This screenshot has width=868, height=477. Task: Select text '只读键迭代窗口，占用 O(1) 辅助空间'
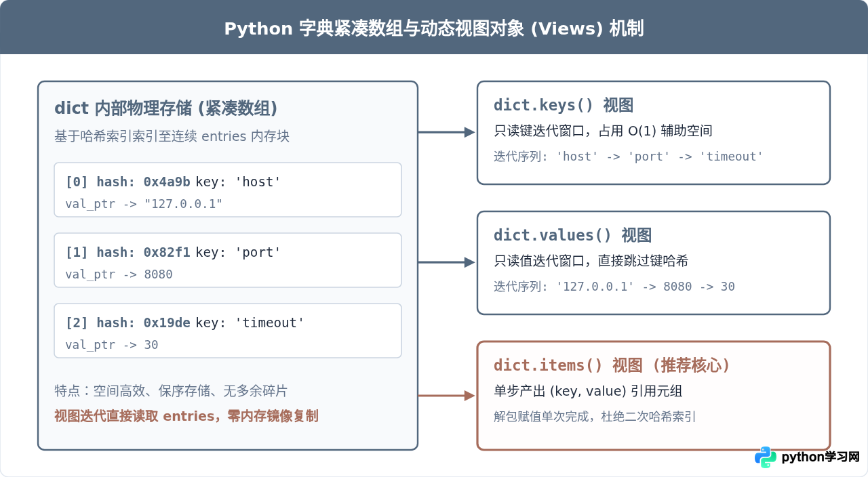603,131
